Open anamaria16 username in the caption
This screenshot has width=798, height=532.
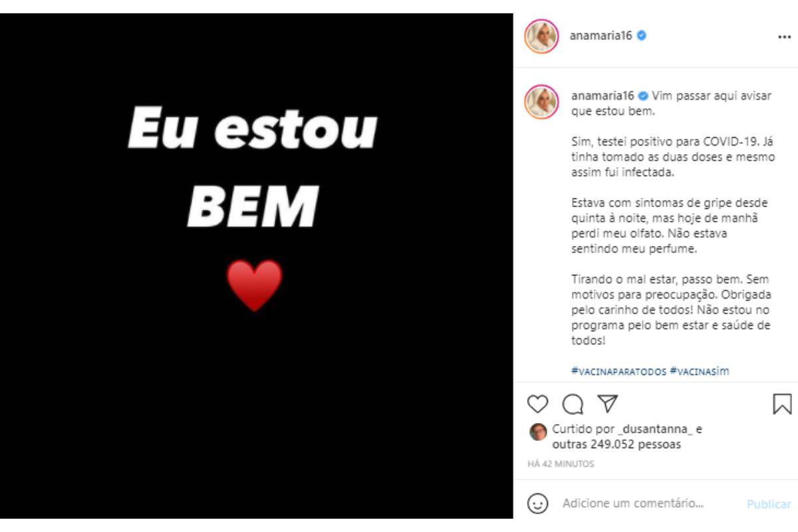click(602, 96)
